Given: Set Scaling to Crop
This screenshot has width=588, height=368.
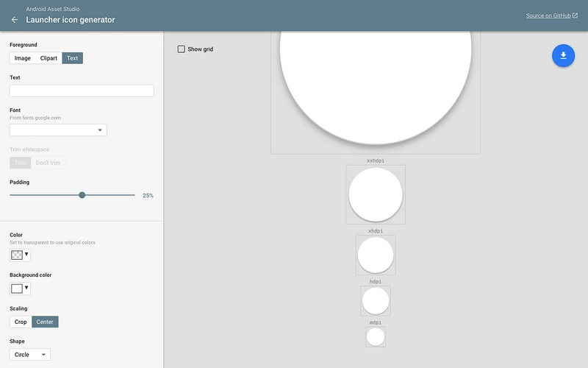Looking at the screenshot, I should (x=21, y=322).
